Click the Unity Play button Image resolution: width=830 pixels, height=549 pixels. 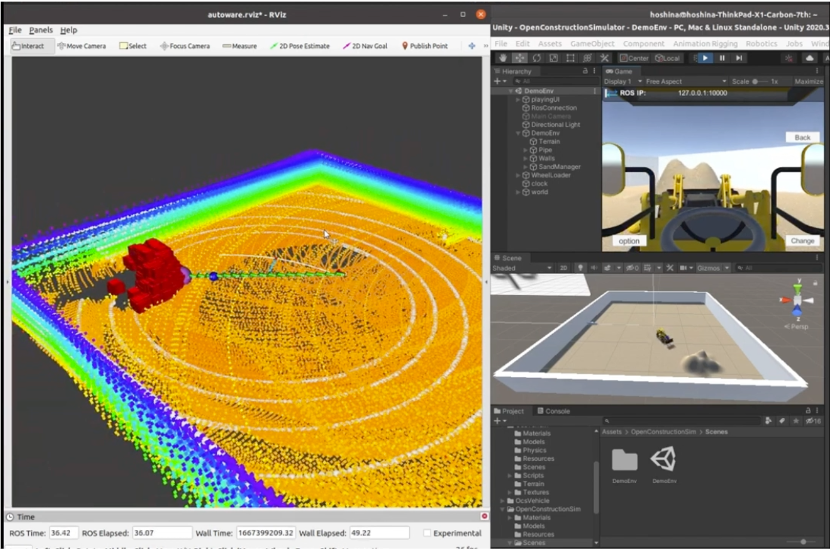pyautogui.click(x=705, y=58)
